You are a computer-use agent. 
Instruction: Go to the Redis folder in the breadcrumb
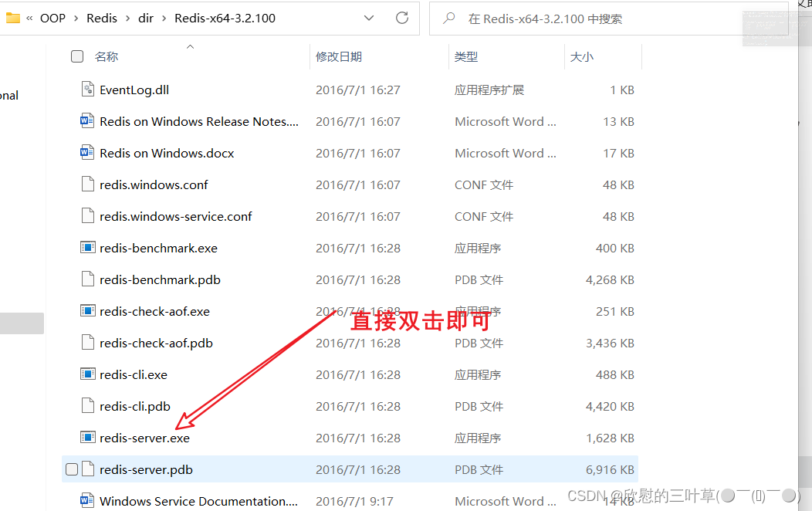pos(102,18)
